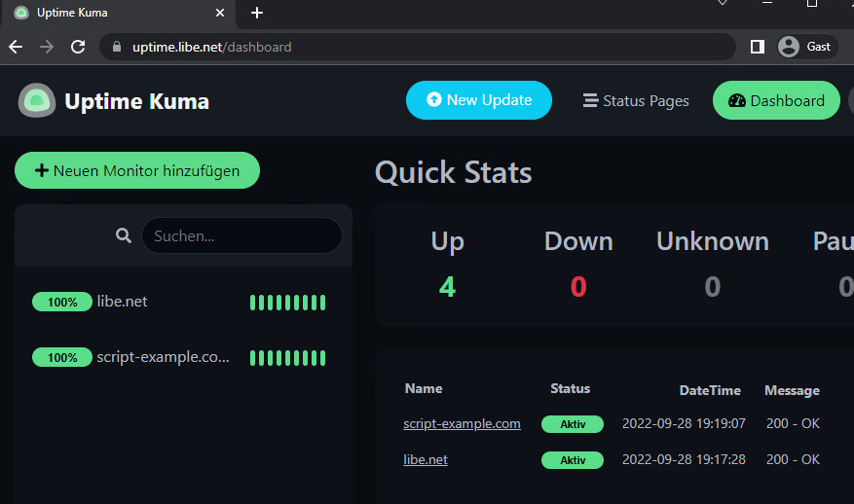Image resolution: width=854 pixels, height=504 pixels.
Task: Click the search magnifier icon
Action: (124, 235)
